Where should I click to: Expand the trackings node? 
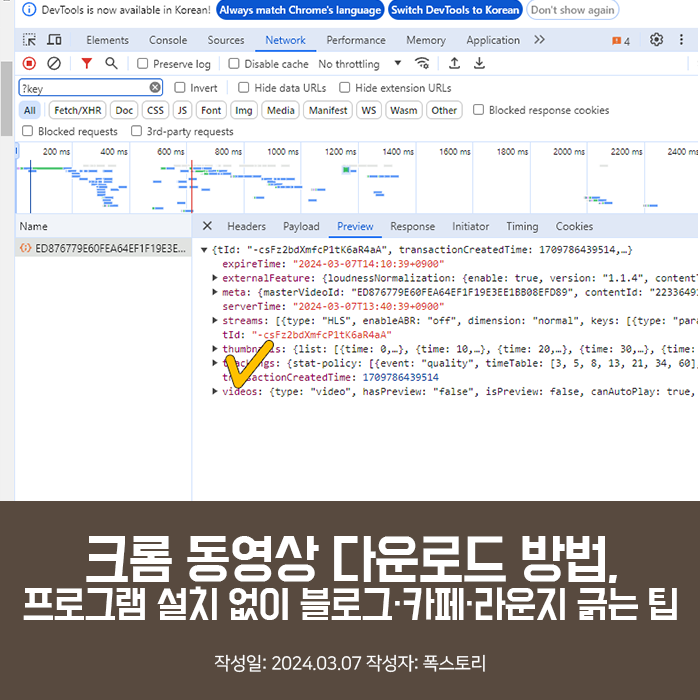215,363
